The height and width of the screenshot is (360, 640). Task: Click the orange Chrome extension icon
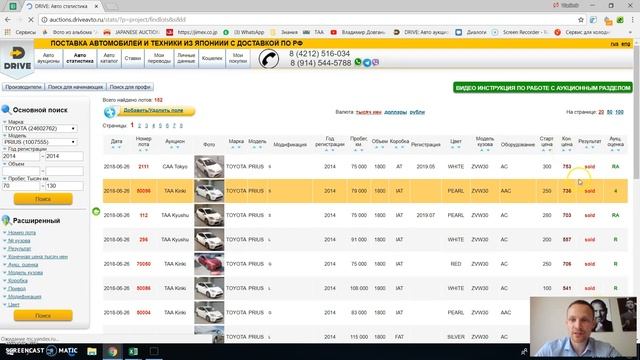[x=608, y=20]
